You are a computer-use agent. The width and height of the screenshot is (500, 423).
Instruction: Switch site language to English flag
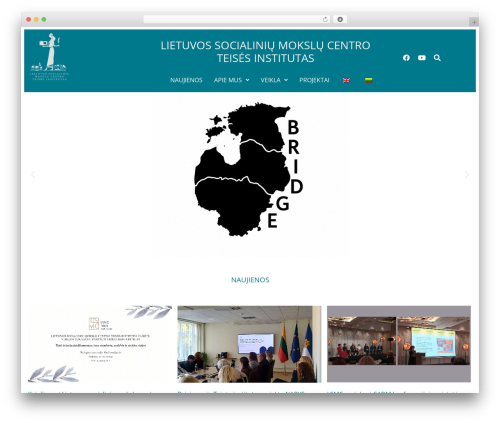(346, 80)
